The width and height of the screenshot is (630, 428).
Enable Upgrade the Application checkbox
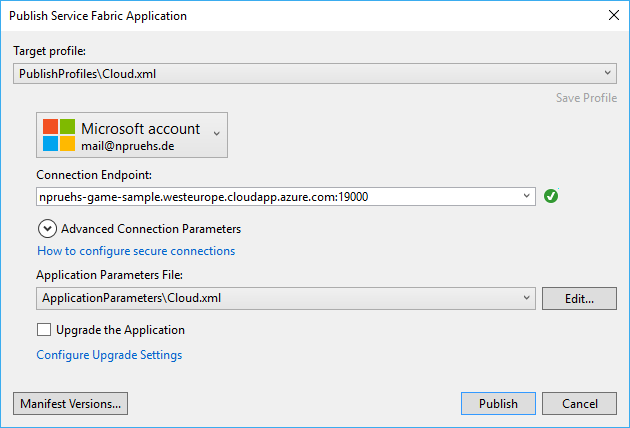click(x=44, y=330)
